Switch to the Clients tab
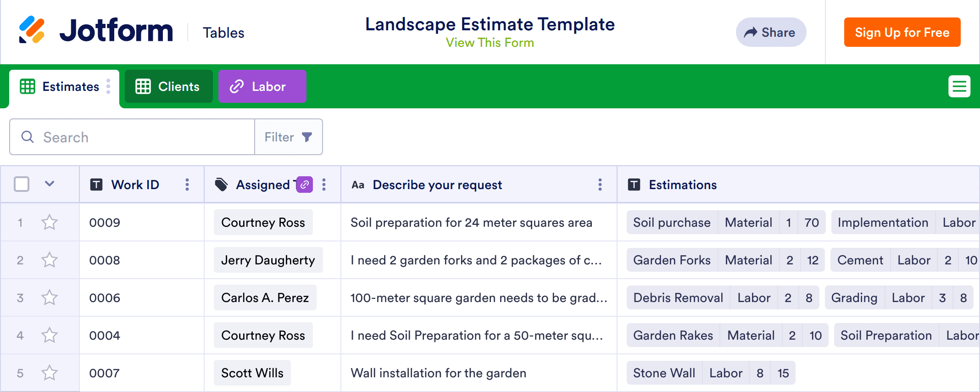 (x=168, y=86)
